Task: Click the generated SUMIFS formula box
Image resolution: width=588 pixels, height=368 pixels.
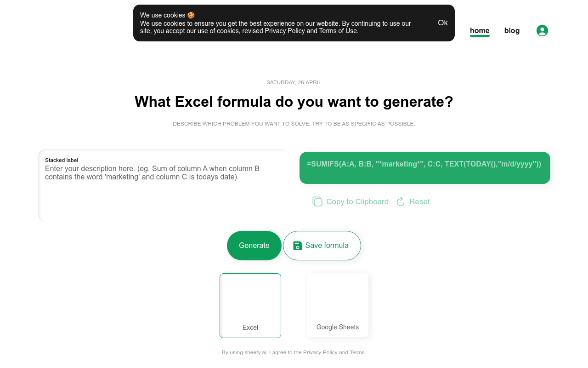Action: (425, 168)
